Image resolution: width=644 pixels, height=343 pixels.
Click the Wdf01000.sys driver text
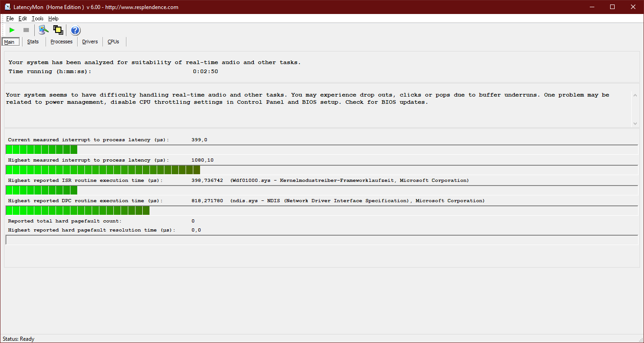coord(349,181)
